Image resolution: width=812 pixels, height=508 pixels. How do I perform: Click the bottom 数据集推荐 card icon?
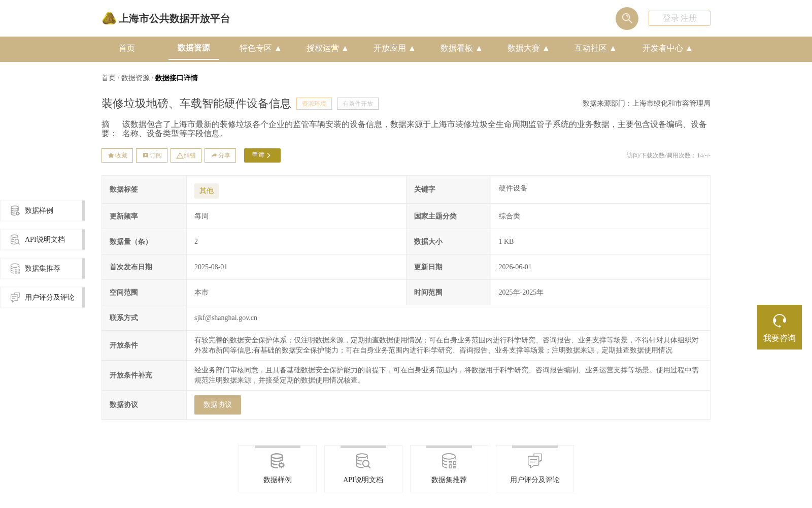(449, 461)
